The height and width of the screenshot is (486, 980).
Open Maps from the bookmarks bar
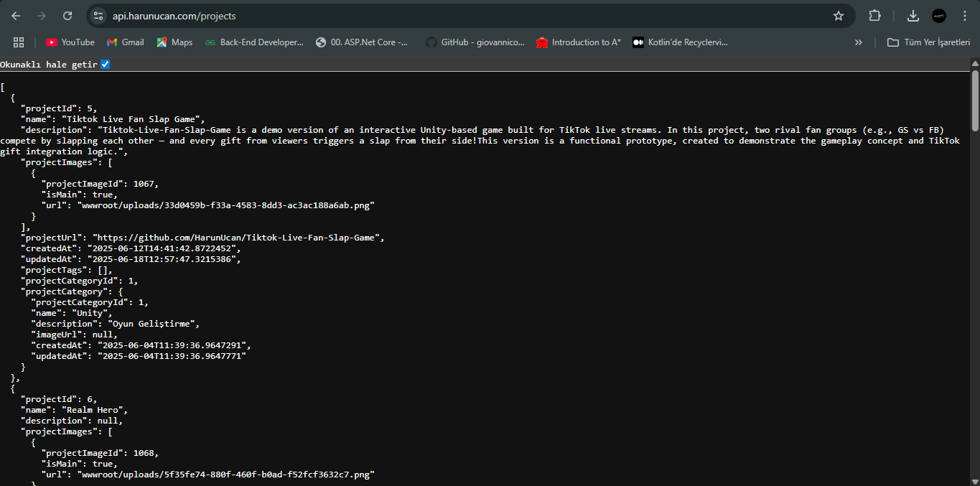[x=174, y=42]
